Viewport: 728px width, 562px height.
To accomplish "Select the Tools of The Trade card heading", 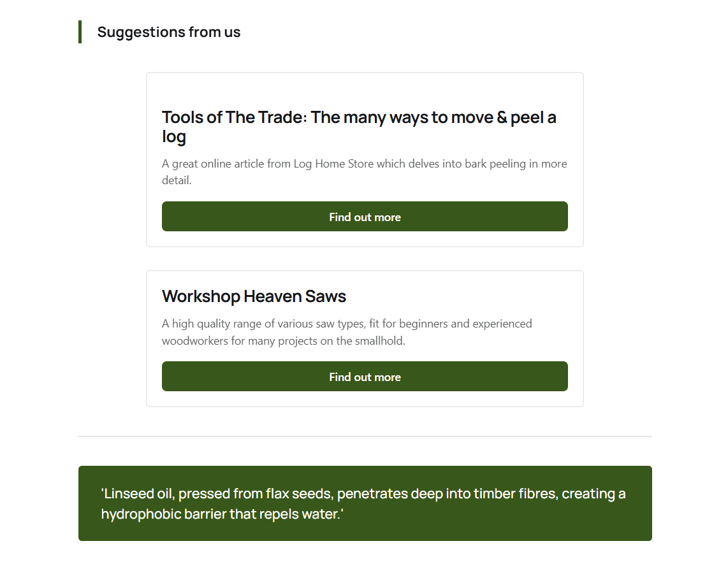I will tap(359, 127).
